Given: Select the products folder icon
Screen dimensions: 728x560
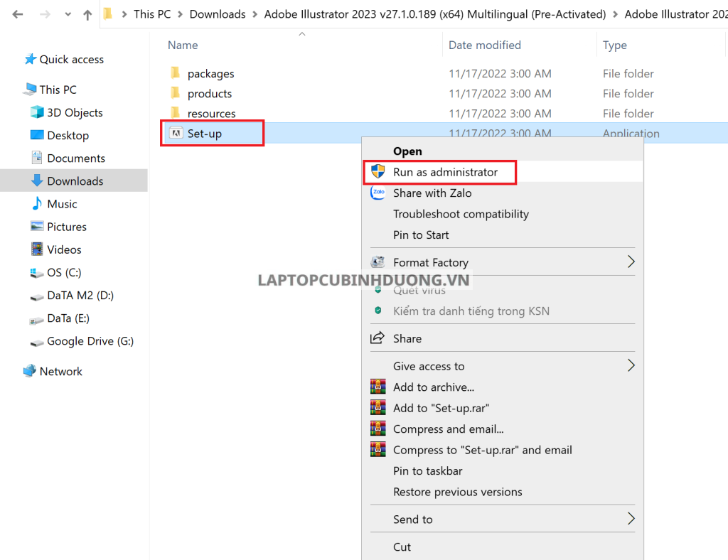Looking at the screenshot, I should click(x=176, y=93).
